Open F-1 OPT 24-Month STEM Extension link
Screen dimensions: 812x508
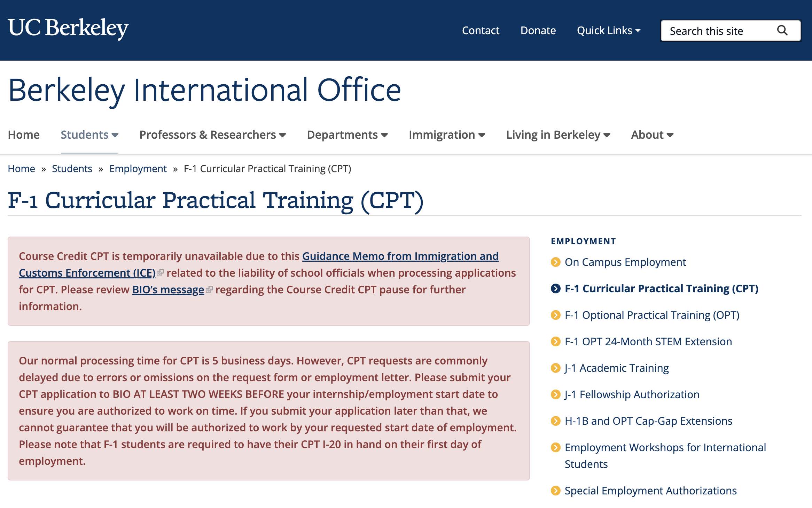point(648,341)
